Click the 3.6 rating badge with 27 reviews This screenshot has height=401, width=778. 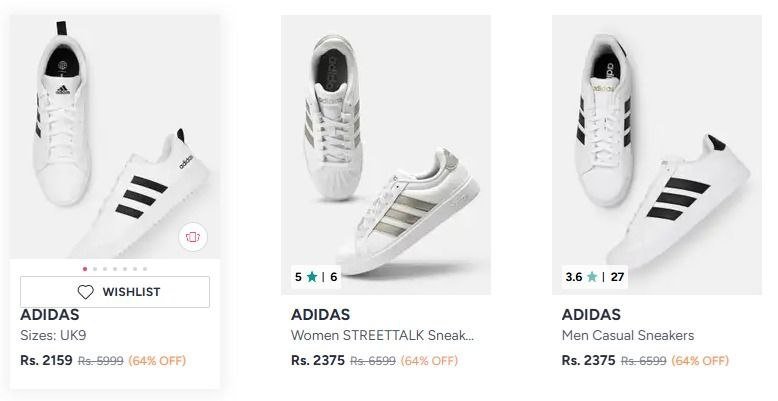595,277
